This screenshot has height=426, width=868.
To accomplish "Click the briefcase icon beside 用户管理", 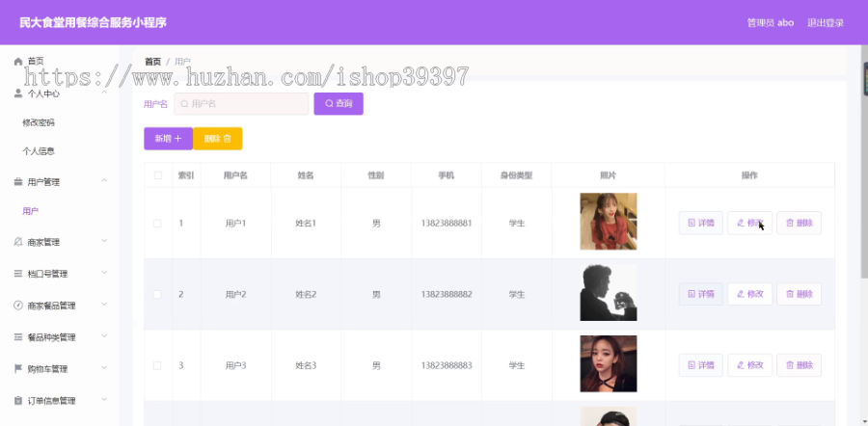I will pos(18,182).
